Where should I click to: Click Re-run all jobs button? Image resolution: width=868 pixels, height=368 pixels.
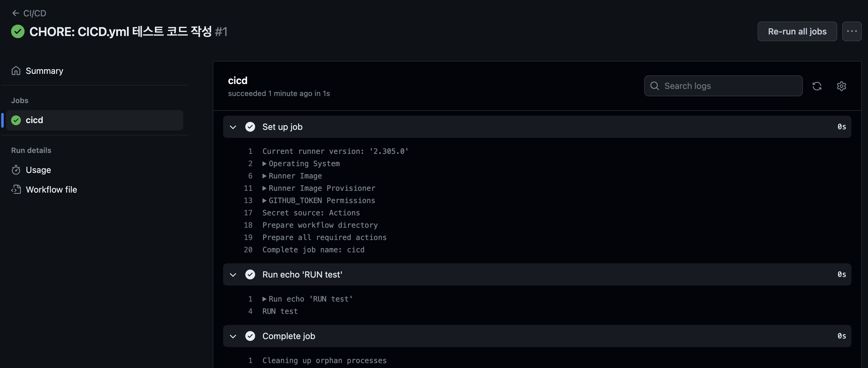click(x=797, y=31)
